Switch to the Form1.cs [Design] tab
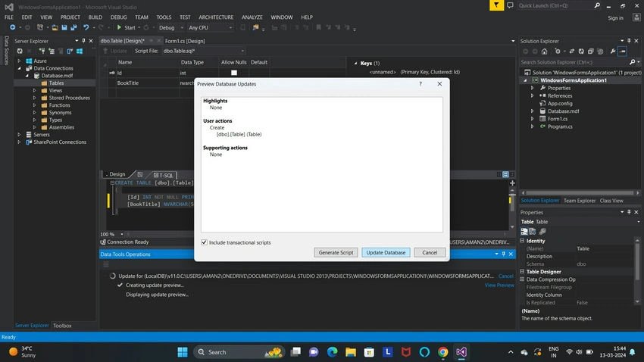This screenshot has height=362, width=644. (185, 41)
